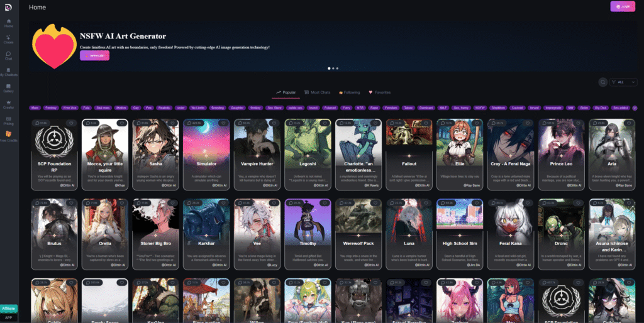This screenshot has height=323, width=644.
Task: Toggle heart on the Sasha card
Action: [x=172, y=123]
